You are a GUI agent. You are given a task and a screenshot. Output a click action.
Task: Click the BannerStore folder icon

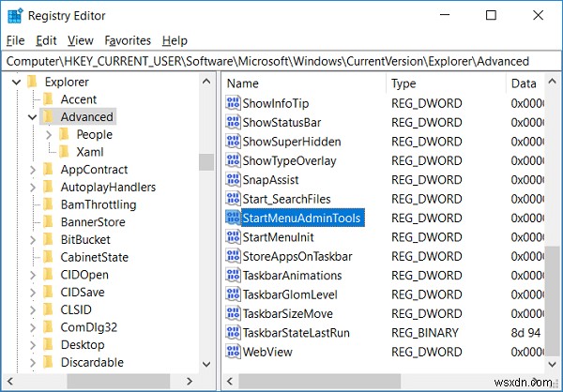(x=48, y=222)
